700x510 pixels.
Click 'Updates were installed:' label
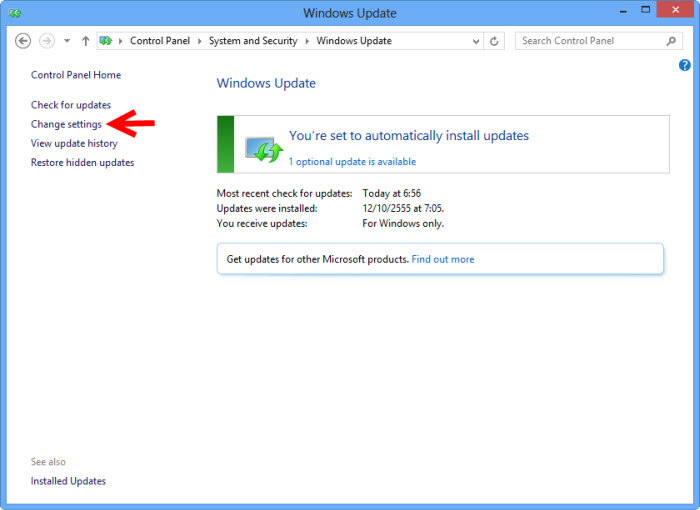267,209
